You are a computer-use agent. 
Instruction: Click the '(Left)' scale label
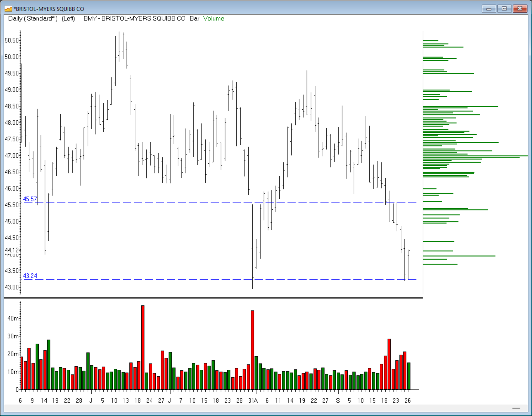(x=68, y=19)
